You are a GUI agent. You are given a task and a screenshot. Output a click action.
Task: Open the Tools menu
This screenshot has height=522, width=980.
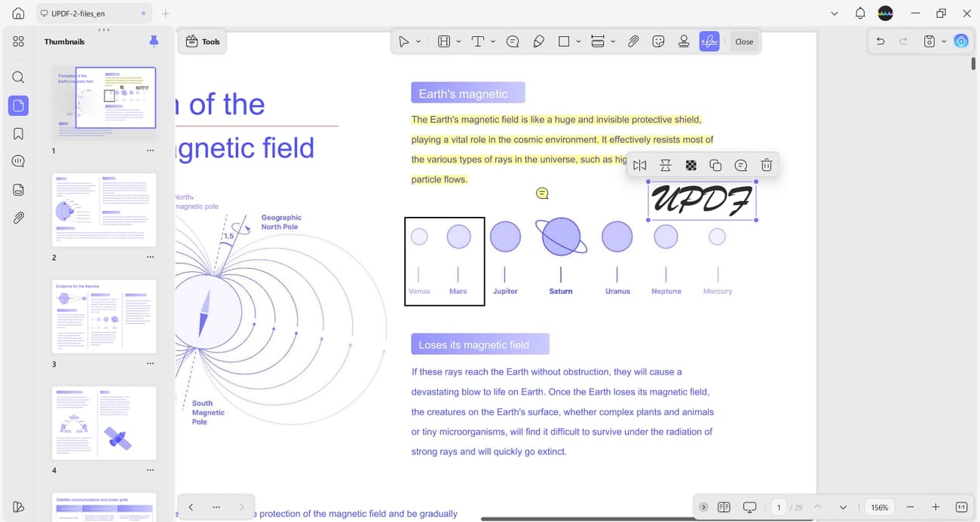(202, 41)
